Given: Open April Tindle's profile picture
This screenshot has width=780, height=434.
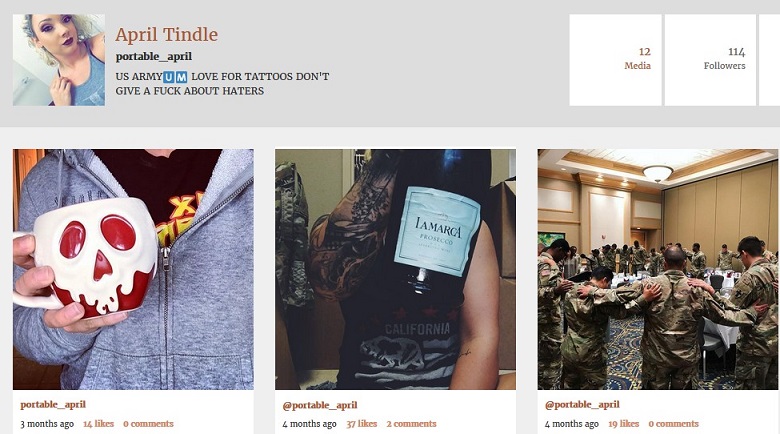Looking at the screenshot, I should pos(59,60).
